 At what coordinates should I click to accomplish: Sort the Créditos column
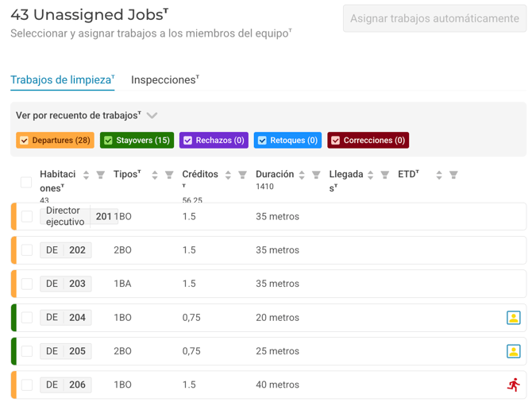click(228, 175)
